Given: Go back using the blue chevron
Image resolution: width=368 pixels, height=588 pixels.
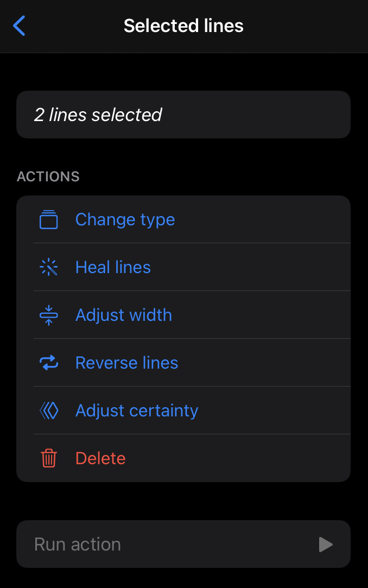Looking at the screenshot, I should (19, 26).
